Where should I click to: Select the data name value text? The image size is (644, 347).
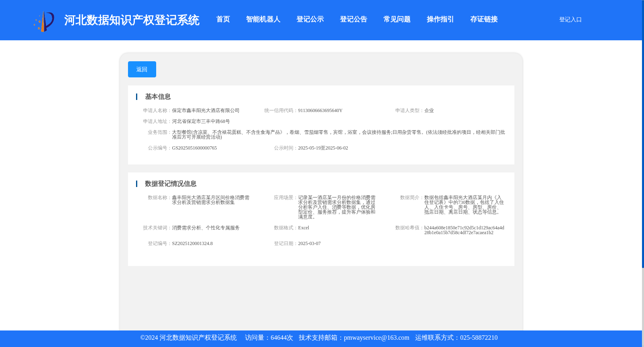click(x=211, y=200)
